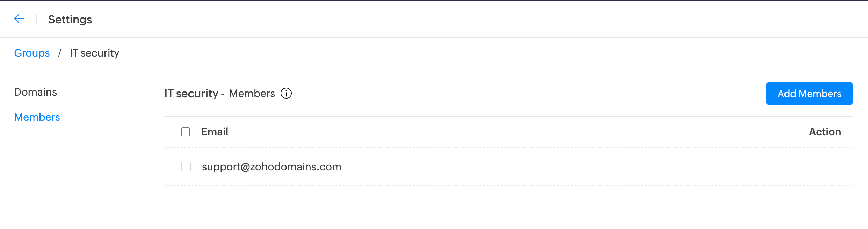Click the Action cell of the support row
The image size is (868, 229).
(825, 167)
